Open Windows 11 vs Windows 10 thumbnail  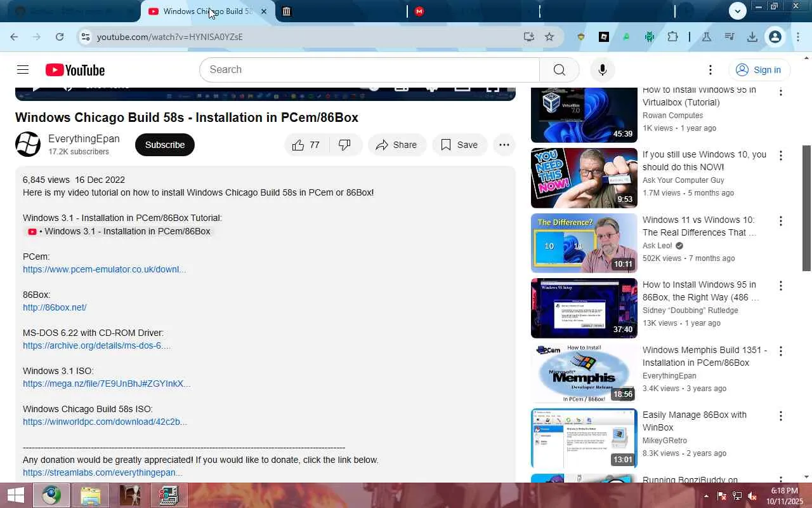584,243
